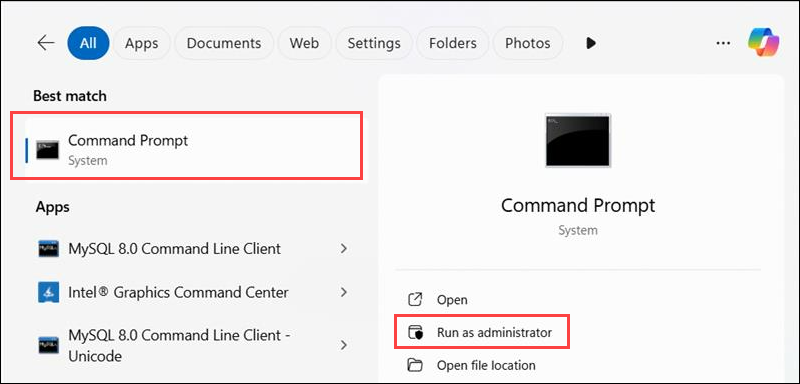Switch to the Photos filter tab
Viewport: 800px width, 384px height.
pyautogui.click(x=528, y=43)
